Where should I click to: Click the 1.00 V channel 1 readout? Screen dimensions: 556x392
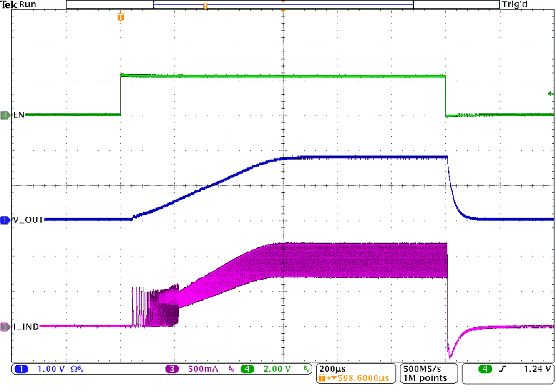50,369
